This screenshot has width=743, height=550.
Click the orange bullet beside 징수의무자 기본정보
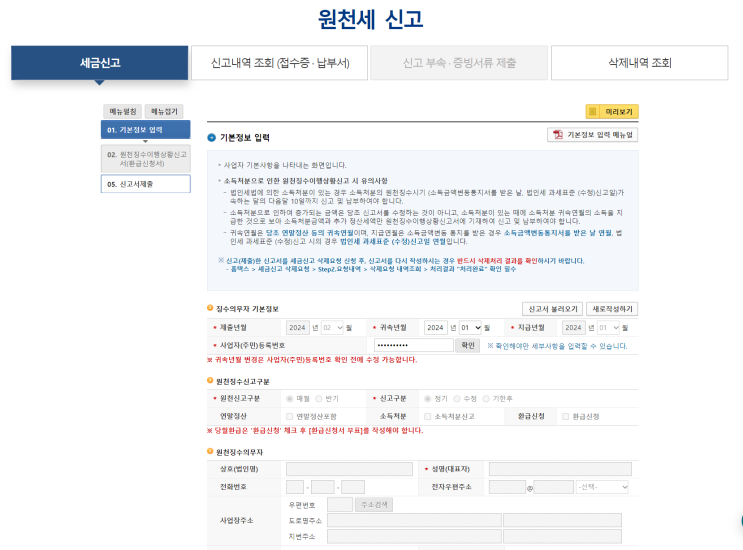210,308
